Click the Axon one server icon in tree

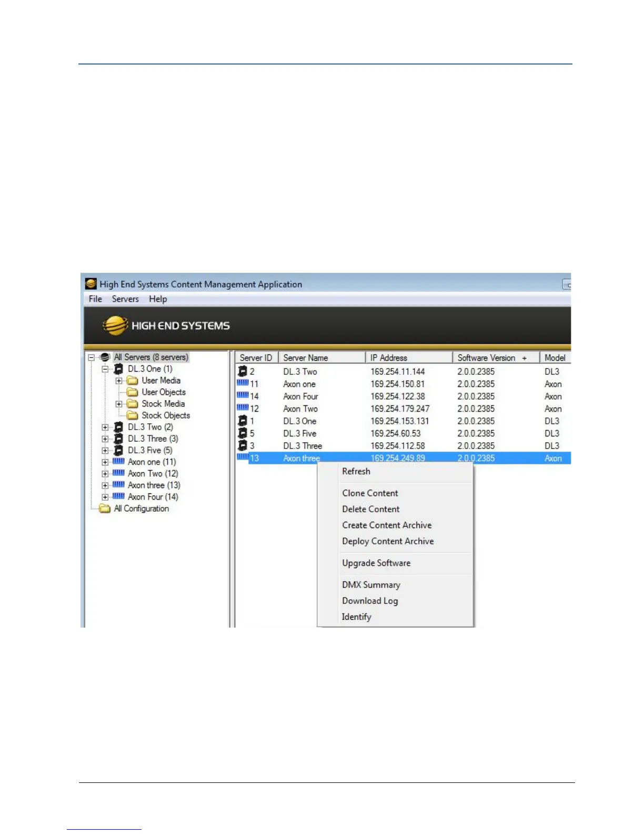coord(119,461)
